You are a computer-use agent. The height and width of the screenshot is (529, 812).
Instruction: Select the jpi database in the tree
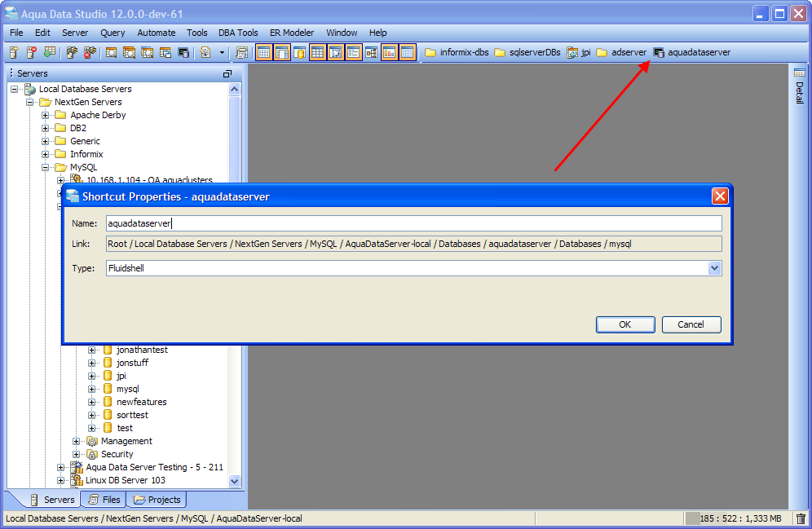pyautogui.click(x=121, y=376)
